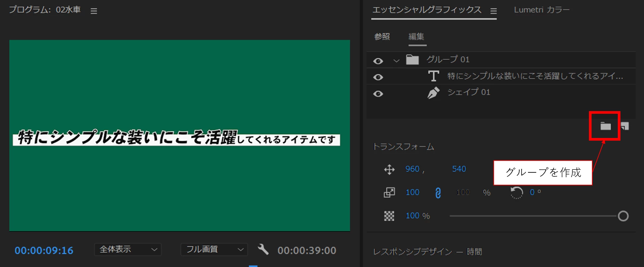Click the rotation value 0°
The image size is (644, 267).
coord(535,192)
